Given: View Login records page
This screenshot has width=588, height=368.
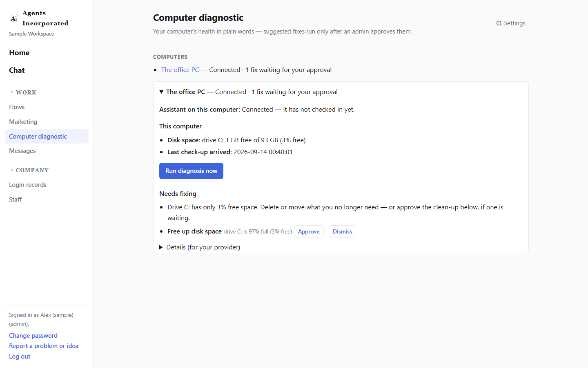Looking at the screenshot, I should click(x=28, y=185).
